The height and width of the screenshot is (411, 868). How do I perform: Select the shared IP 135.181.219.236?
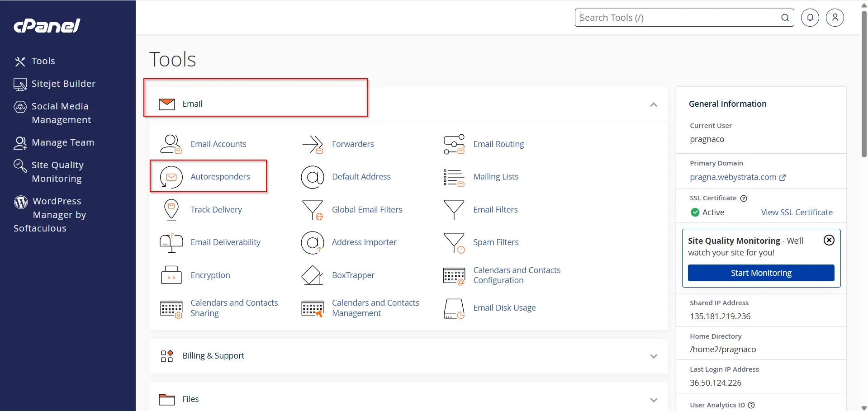click(720, 317)
